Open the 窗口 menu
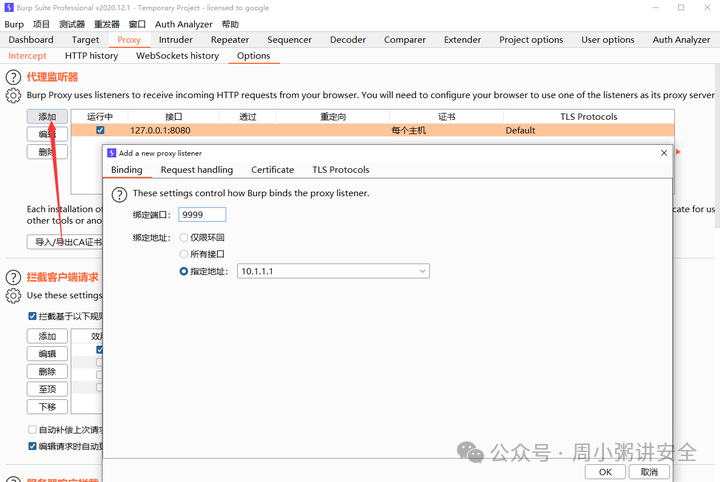The height and width of the screenshot is (482, 720). click(137, 24)
